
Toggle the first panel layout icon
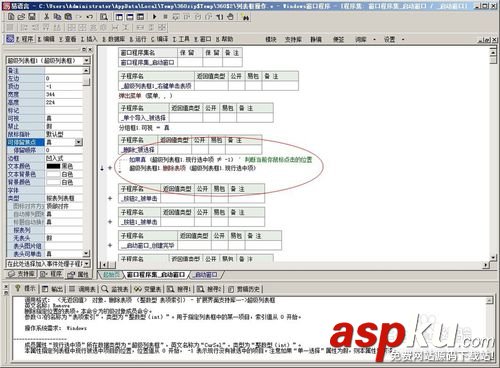pos(119,16)
